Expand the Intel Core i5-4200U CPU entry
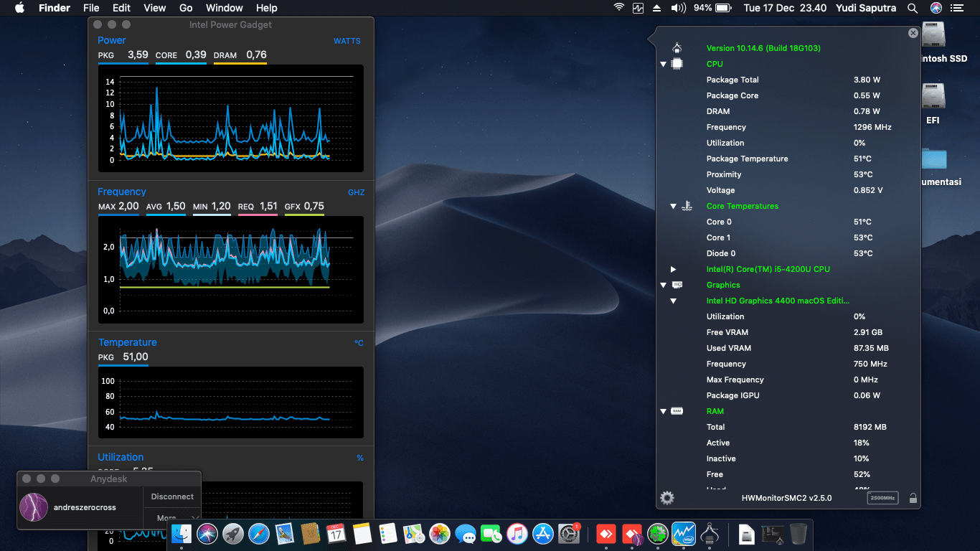This screenshot has height=551, width=980. [x=673, y=269]
